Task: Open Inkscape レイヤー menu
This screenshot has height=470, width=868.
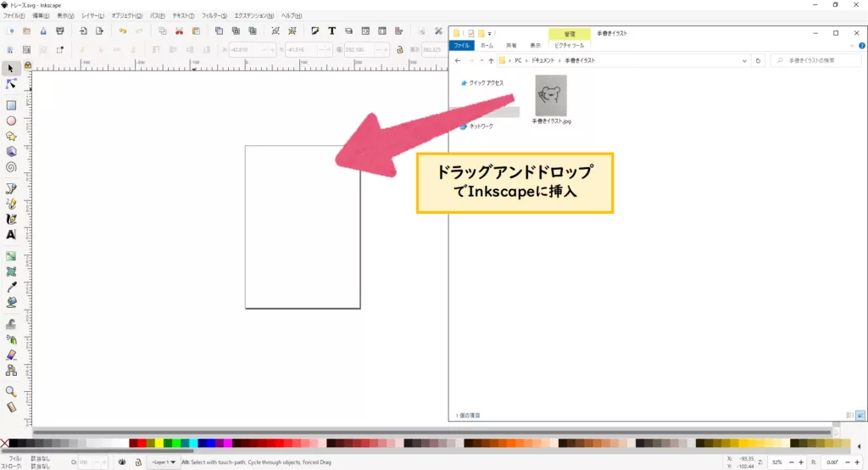Action: coord(92,15)
